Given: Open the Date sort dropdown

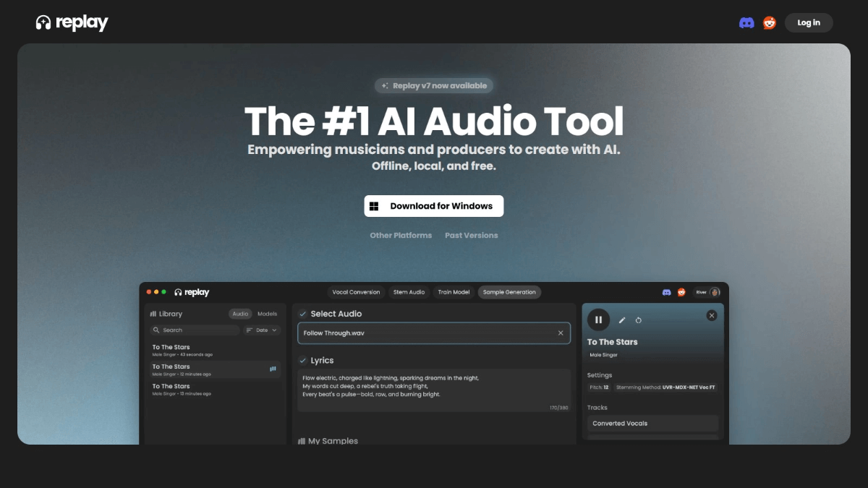Looking at the screenshot, I should coord(262,330).
